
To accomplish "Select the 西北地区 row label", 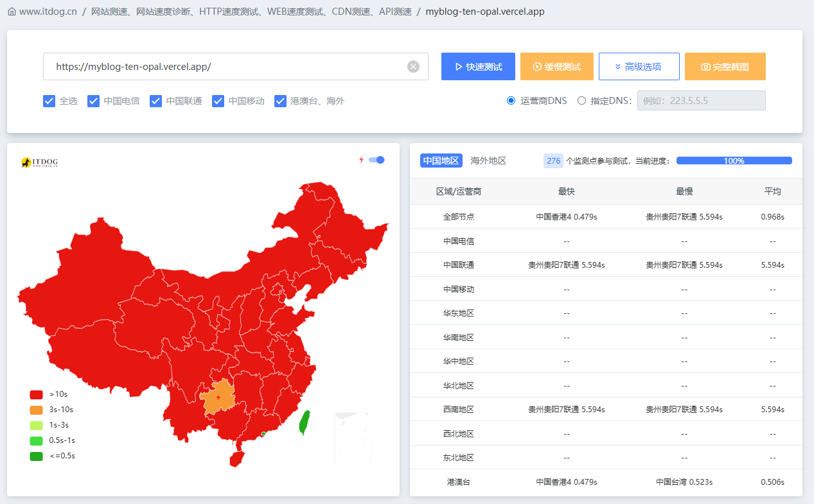I will tap(459, 433).
